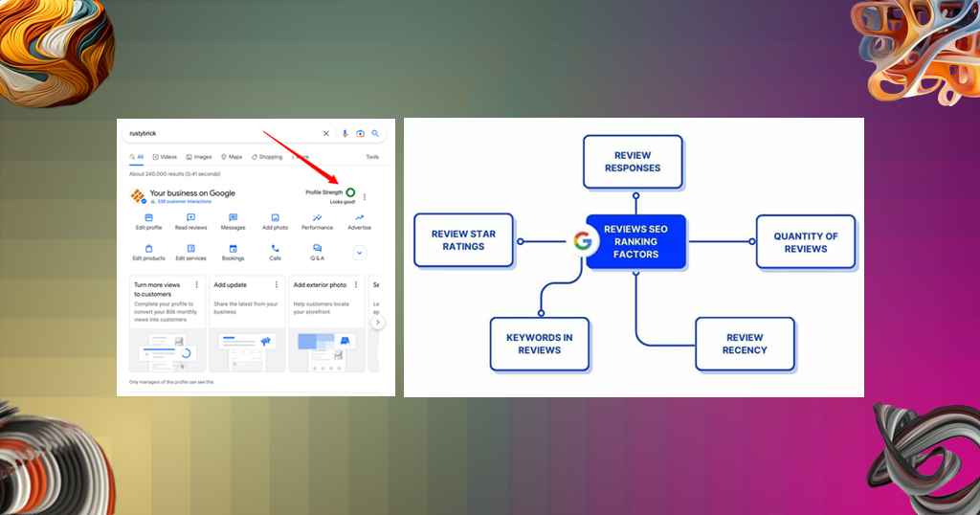The width and height of the screenshot is (980, 515).
Task: Open the Q & A shortcut
Action: [x=318, y=253]
